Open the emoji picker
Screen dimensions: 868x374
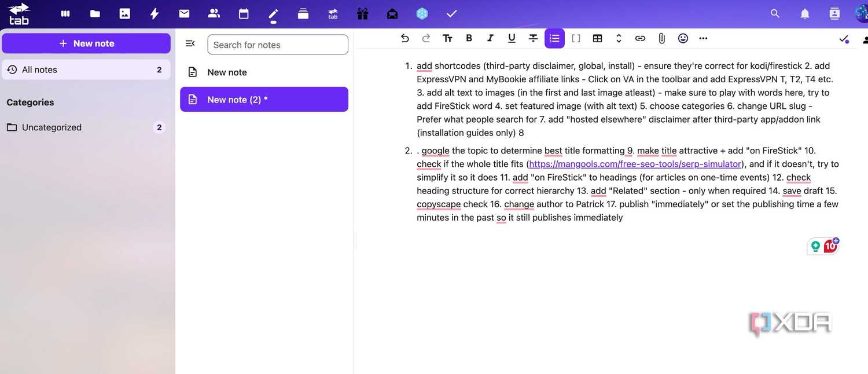pos(683,38)
